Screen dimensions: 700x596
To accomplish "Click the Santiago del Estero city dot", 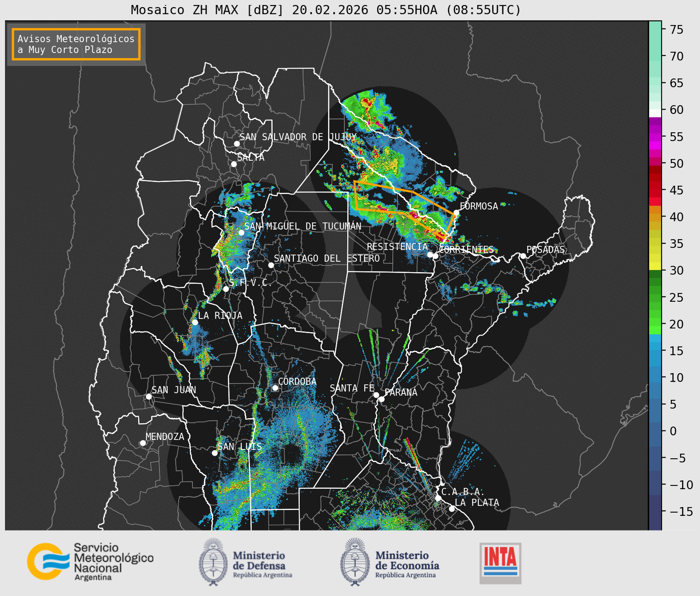I will [271, 265].
